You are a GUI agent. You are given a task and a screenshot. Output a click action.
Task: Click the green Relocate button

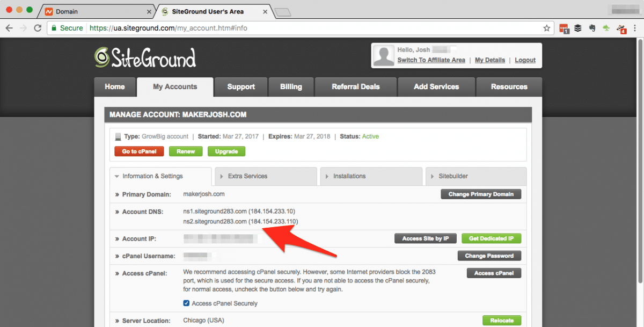coord(502,321)
